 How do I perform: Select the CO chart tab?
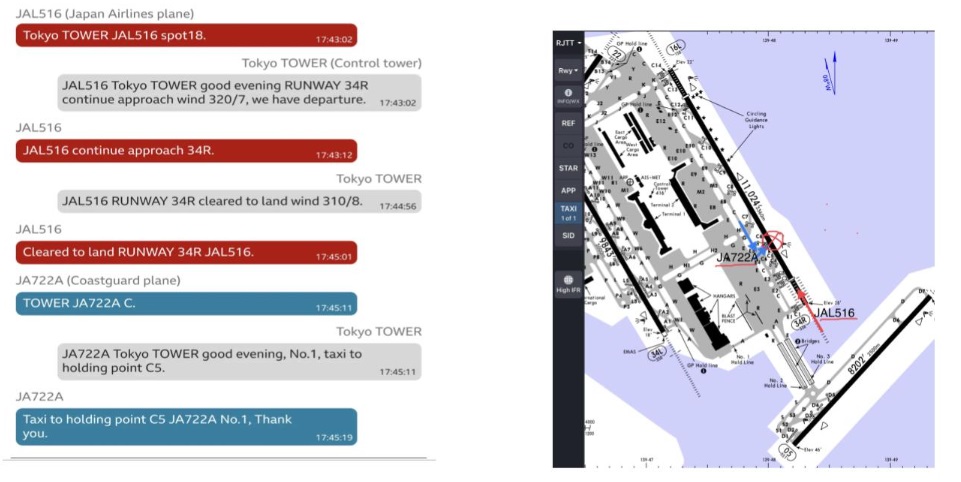click(x=568, y=146)
